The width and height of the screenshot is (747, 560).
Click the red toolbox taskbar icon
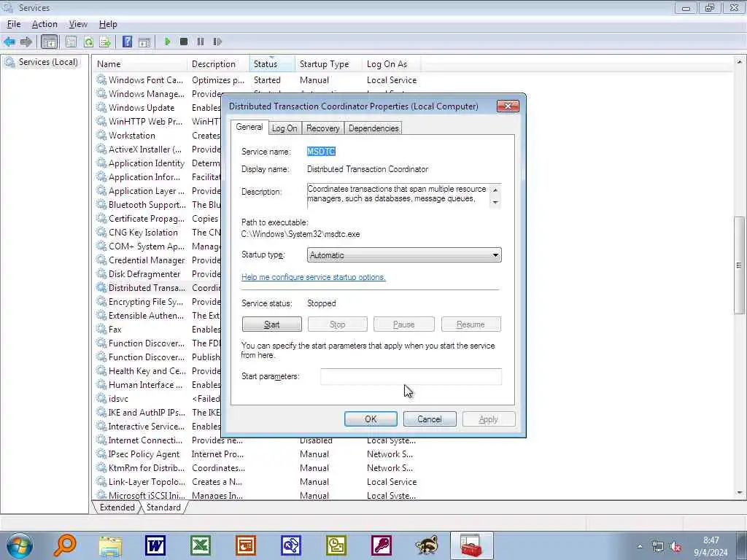472,545
